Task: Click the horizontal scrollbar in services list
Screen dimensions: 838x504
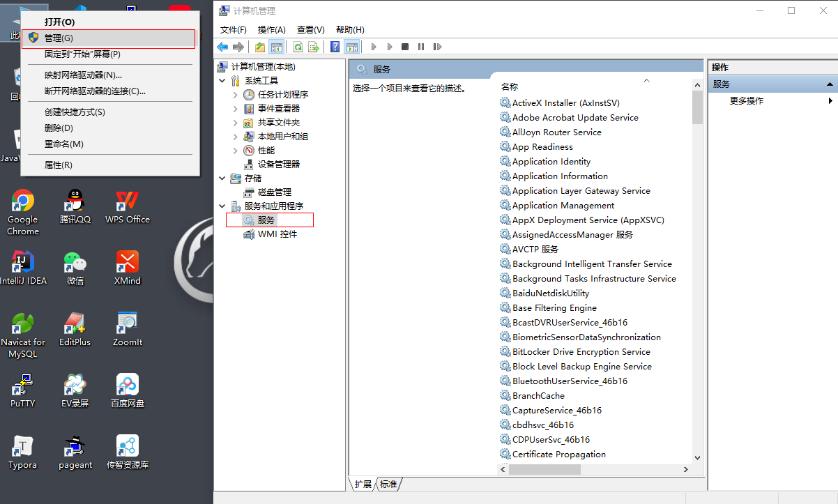Action: coord(544,470)
